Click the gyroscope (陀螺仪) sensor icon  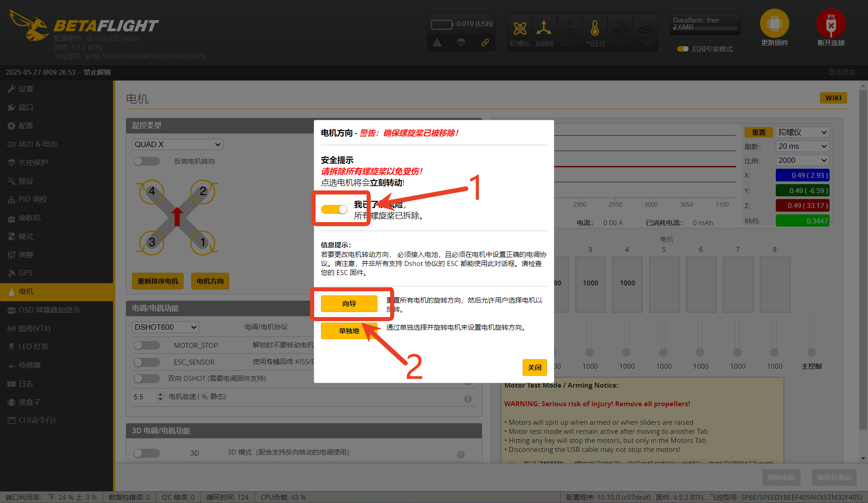519,29
